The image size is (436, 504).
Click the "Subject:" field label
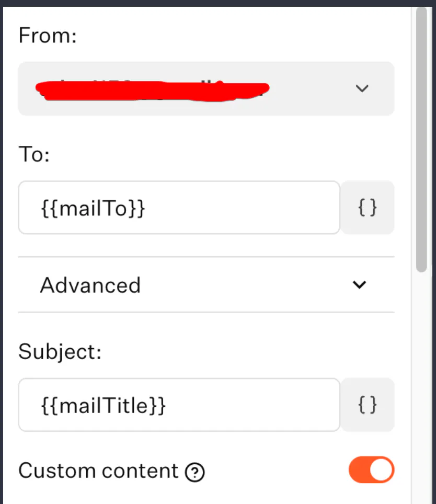(x=59, y=351)
